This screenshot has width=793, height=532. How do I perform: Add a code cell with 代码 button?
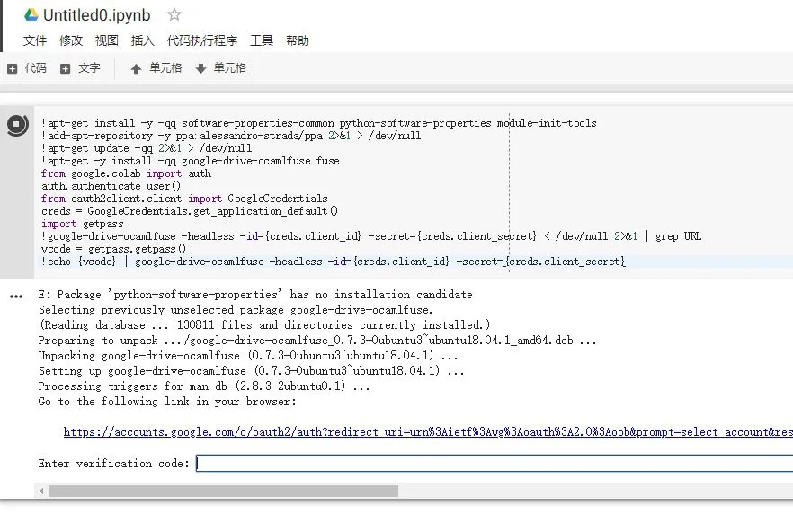point(27,68)
